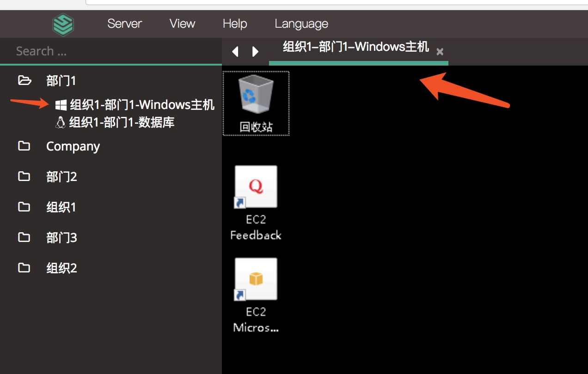The width and height of the screenshot is (588, 374).
Task: Click the Linux penguin icon beside 组织1-部门1-数据库
Action: (x=61, y=122)
